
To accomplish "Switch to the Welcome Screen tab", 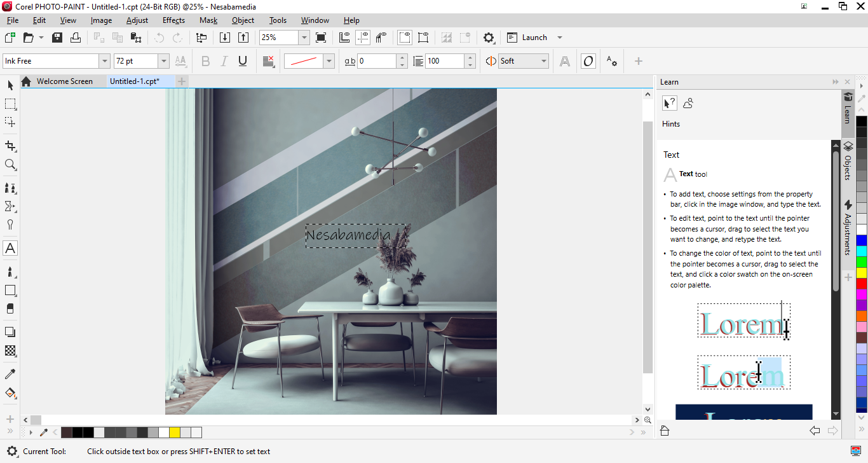I will [x=64, y=81].
